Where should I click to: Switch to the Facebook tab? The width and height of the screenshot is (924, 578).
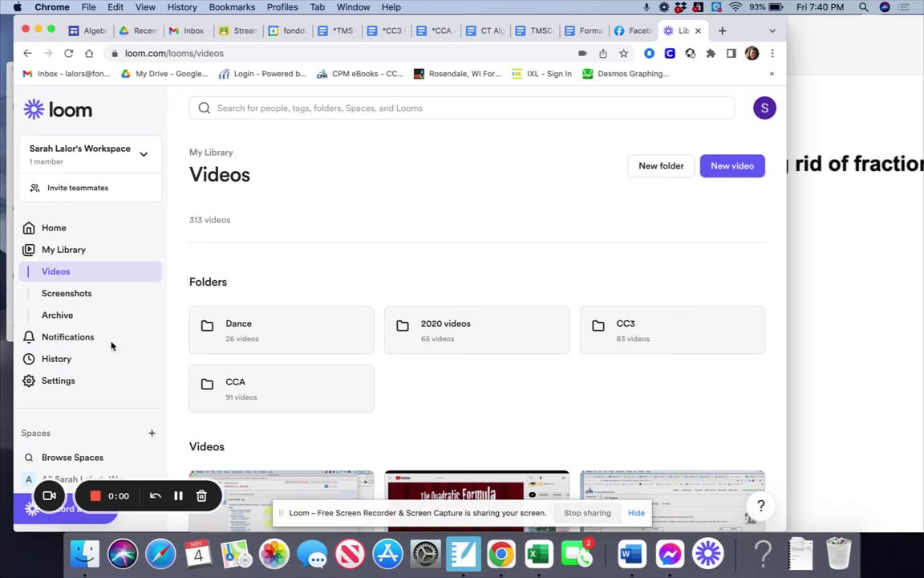click(633, 31)
